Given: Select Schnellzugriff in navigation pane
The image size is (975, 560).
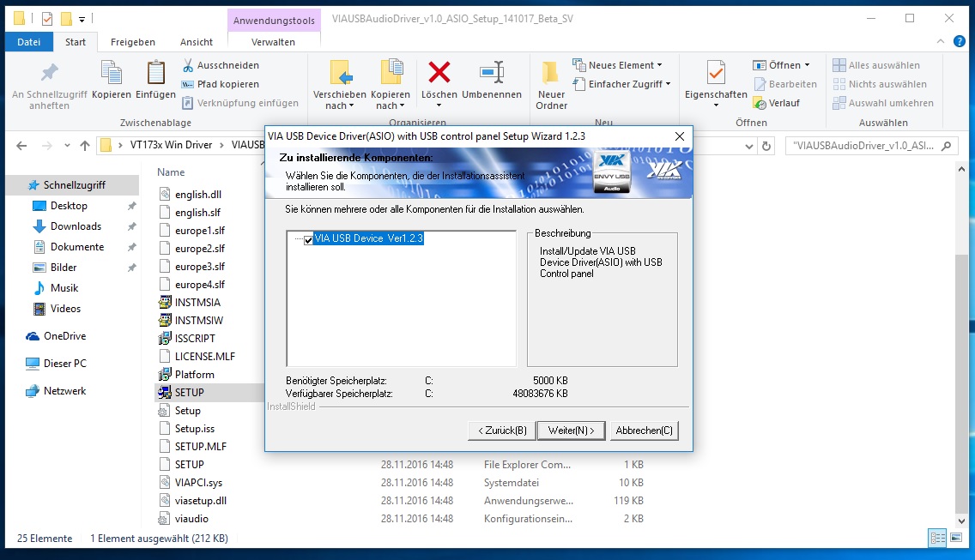Looking at the screenshot, I should (74, 184).
